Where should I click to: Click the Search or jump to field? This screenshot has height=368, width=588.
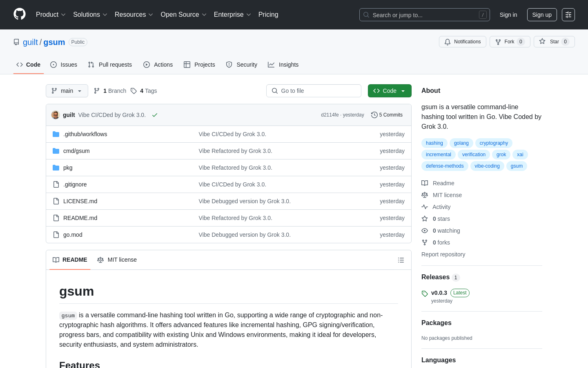pyautogui.click(x=425, y=15)
